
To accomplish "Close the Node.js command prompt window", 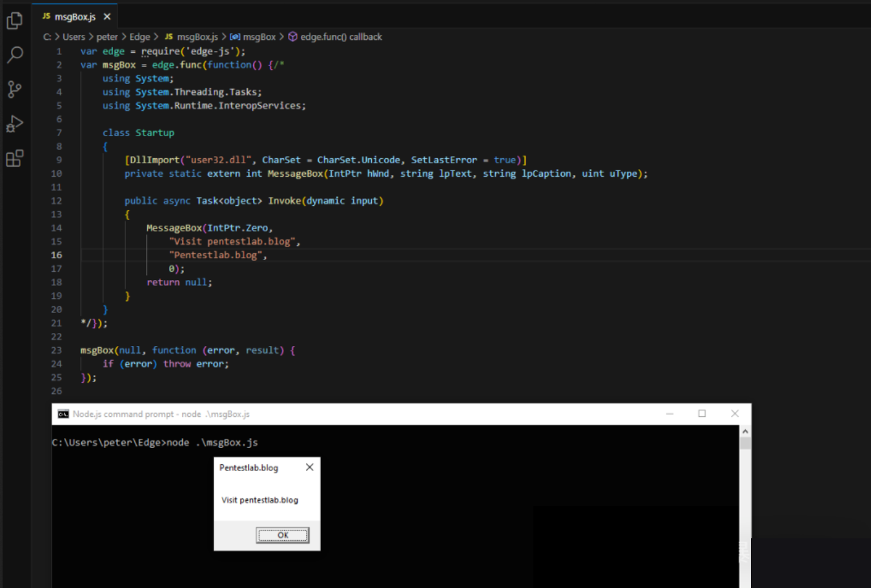I will 735,414.
